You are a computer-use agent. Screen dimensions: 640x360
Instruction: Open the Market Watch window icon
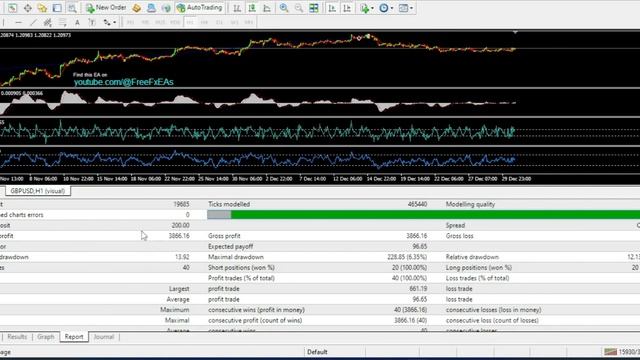12,8
